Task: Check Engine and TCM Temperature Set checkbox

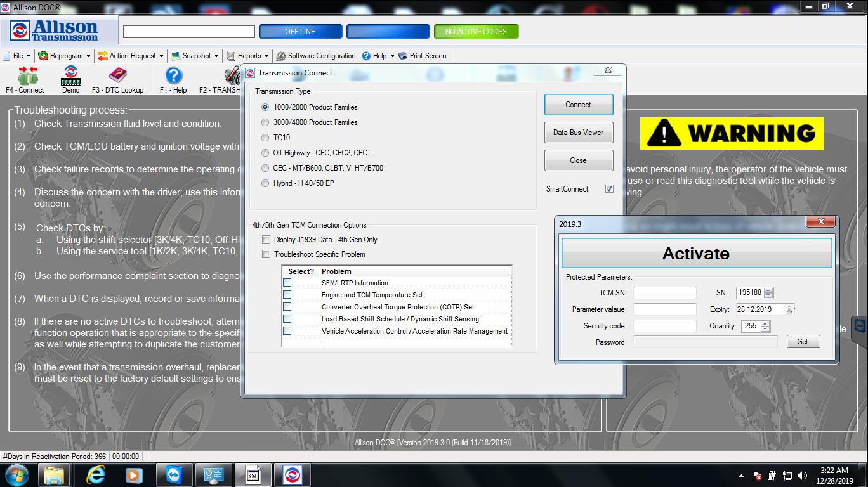Action: click(287, 295)
